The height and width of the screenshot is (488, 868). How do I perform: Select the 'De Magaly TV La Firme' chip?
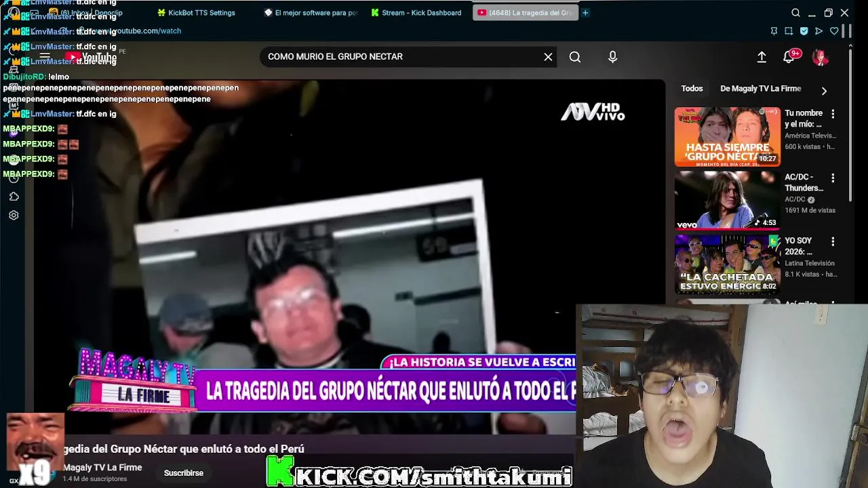point(761,89)
